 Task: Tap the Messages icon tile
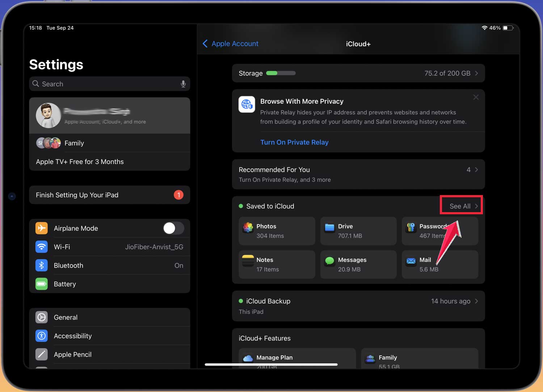pos(329,261)
